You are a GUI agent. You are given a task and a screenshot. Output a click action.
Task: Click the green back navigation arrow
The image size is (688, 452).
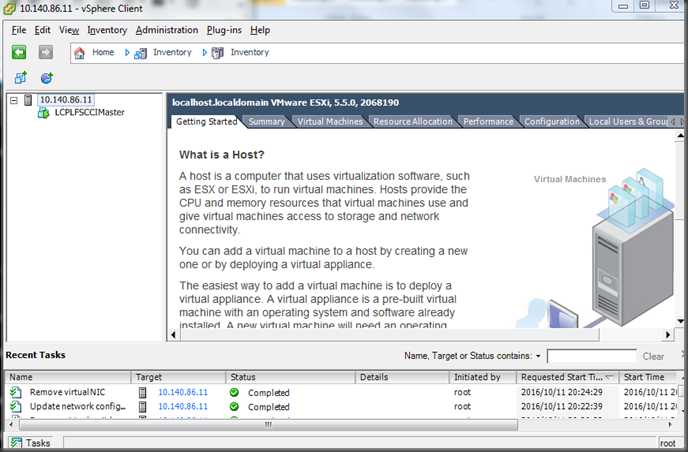19,52
